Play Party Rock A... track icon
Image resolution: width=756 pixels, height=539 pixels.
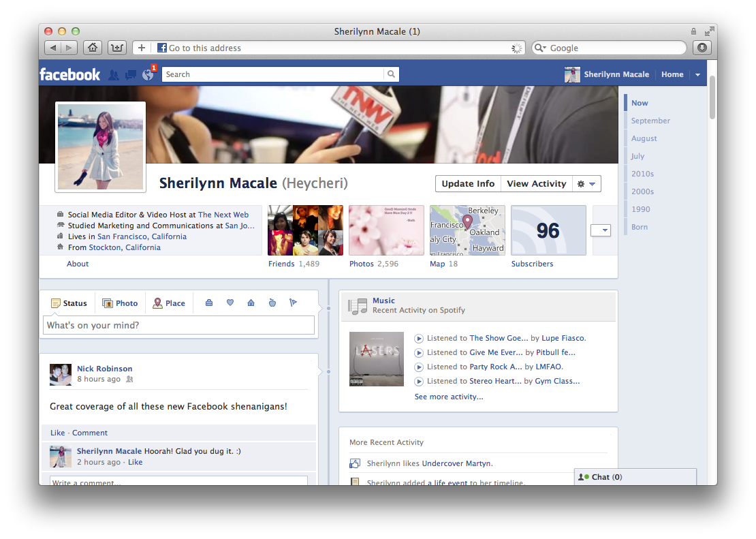click(418, 367)
